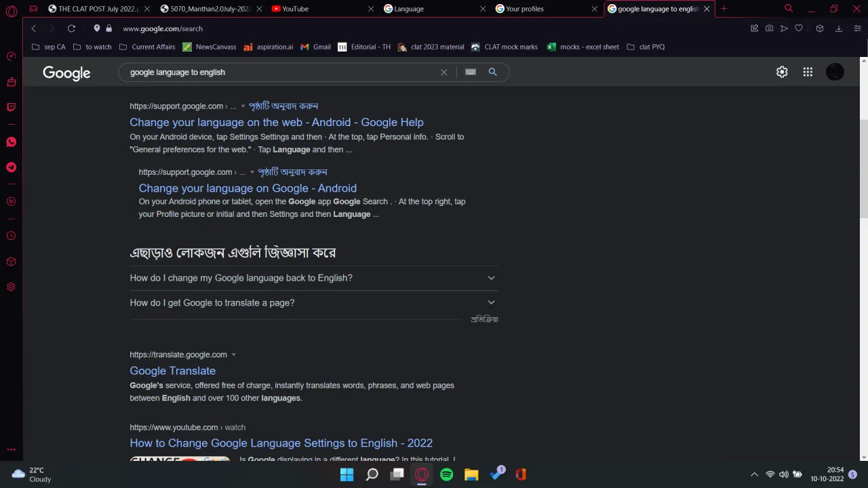Viewport: 868px width, 488px height.
Task: Open the Downloads panel
Action: (839, 28)
